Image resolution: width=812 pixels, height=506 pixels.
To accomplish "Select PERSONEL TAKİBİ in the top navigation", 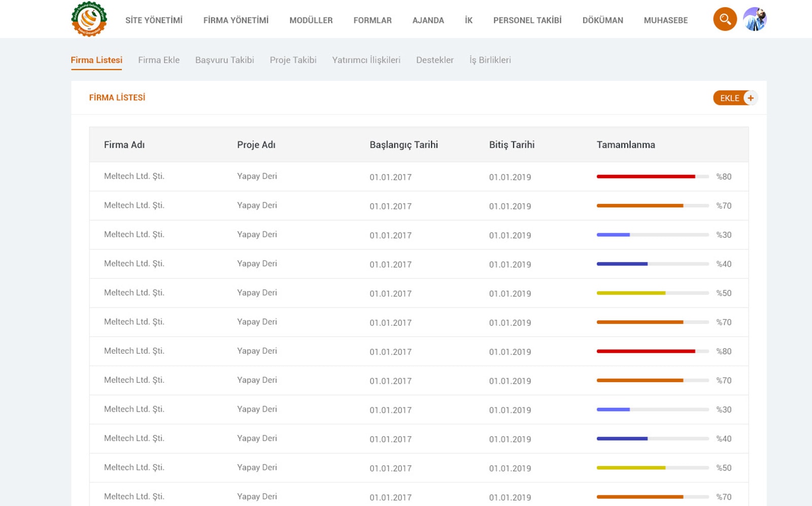I will [x=527, y=20].
